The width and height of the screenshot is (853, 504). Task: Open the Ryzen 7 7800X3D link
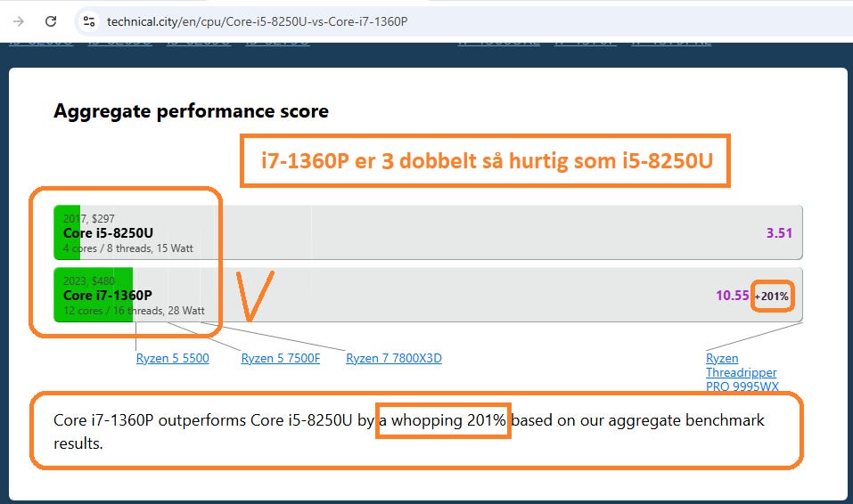coord(394,358)
